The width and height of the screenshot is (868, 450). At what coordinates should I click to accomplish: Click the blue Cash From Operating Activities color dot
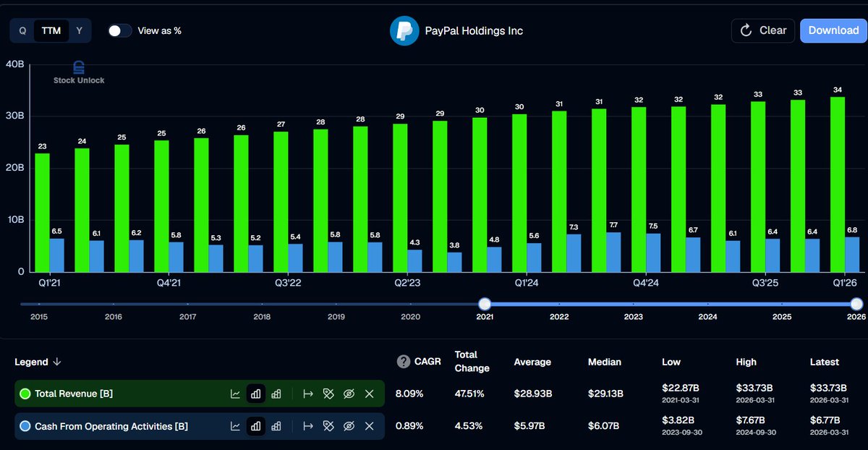[x=25, y=426]
